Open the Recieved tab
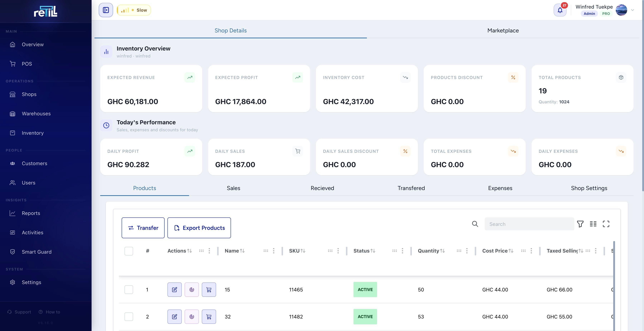Screen dimensions: 644x331 (322, 188)
